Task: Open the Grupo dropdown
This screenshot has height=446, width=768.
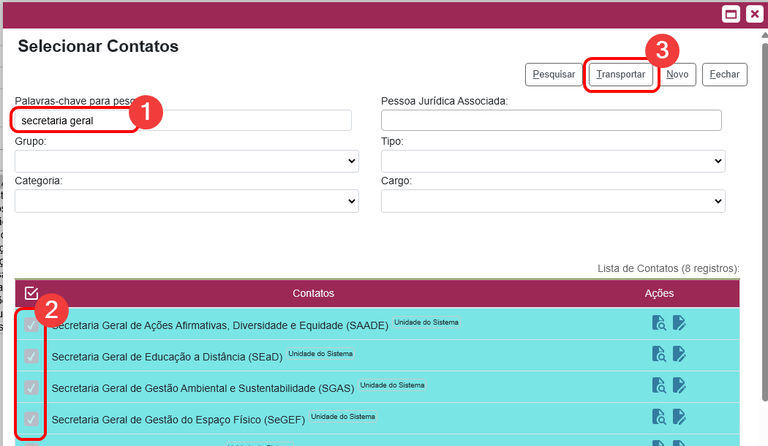Action: pos(187,161)
